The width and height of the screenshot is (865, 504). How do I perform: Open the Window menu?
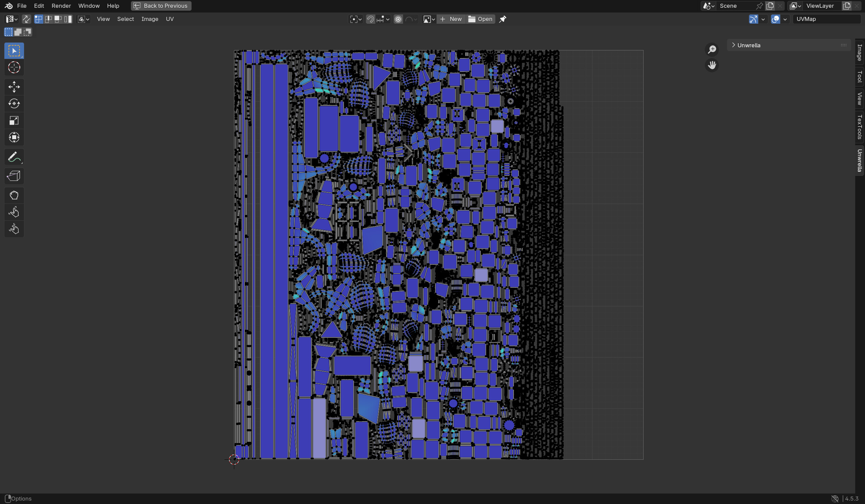pos(89,6)
